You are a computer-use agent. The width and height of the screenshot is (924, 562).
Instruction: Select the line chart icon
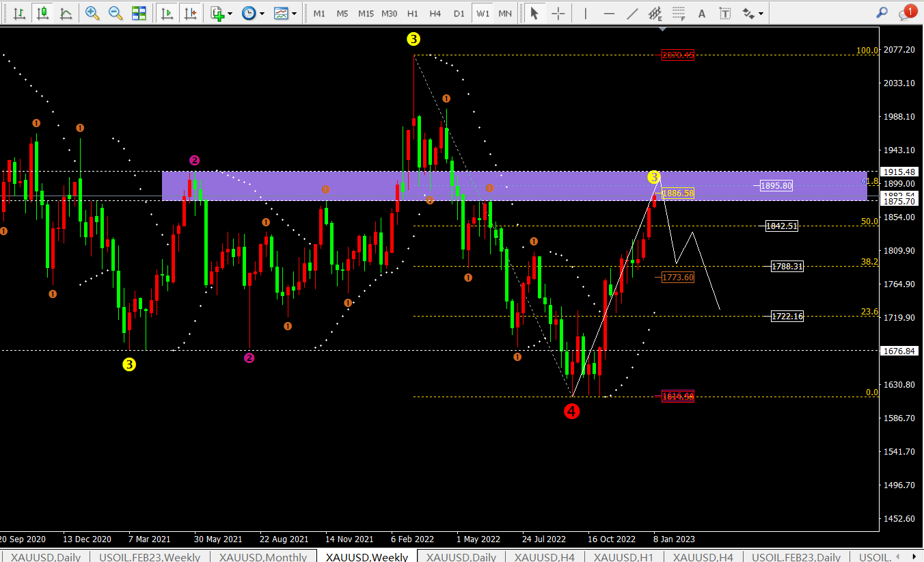pyautogui.click(x=66, y=13)
